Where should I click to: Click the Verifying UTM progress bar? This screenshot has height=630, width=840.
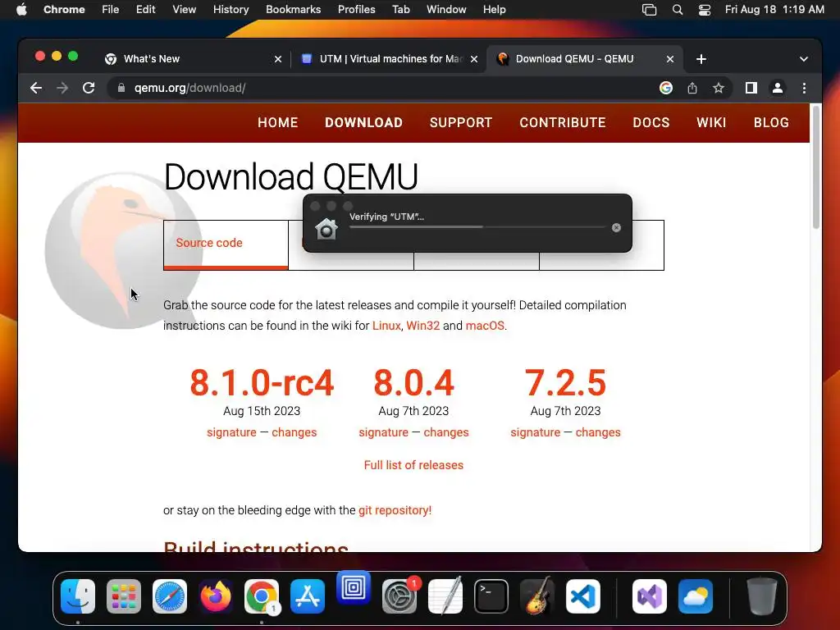(x=478, y=227)
